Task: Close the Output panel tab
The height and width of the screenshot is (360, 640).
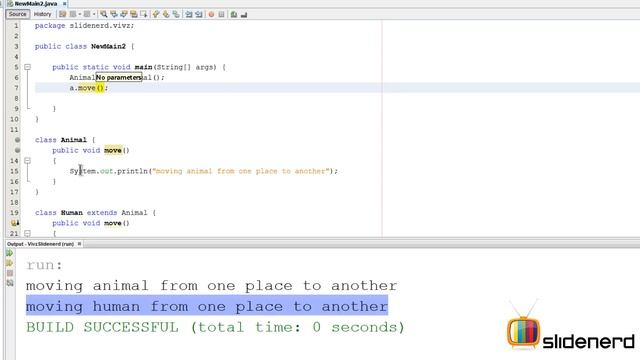Action: 80,244
